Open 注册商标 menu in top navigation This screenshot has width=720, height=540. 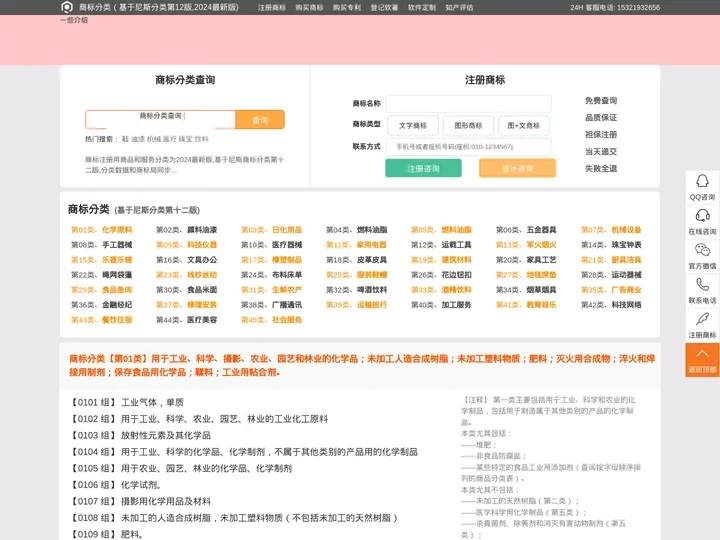tap(272, 7)
